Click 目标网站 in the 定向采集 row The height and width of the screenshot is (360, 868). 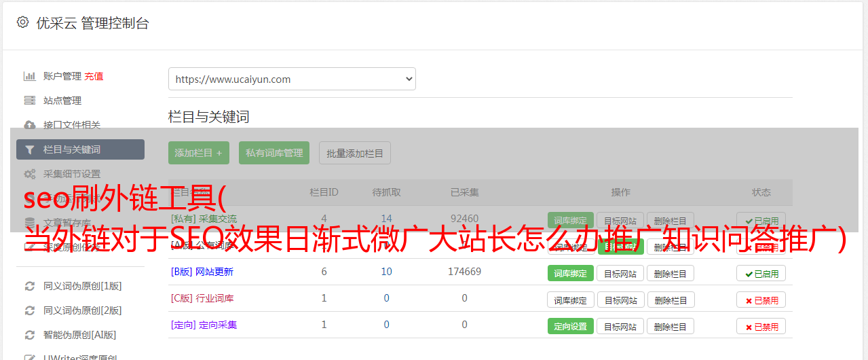(x=620, y=326)
